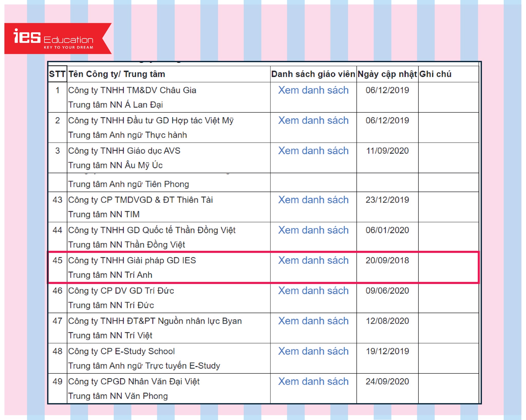Image resolution: width=526 pixels, height=420 pixels.
Task: Select Trung tâm Anh ngữ Thực hành
Action: 128,135
